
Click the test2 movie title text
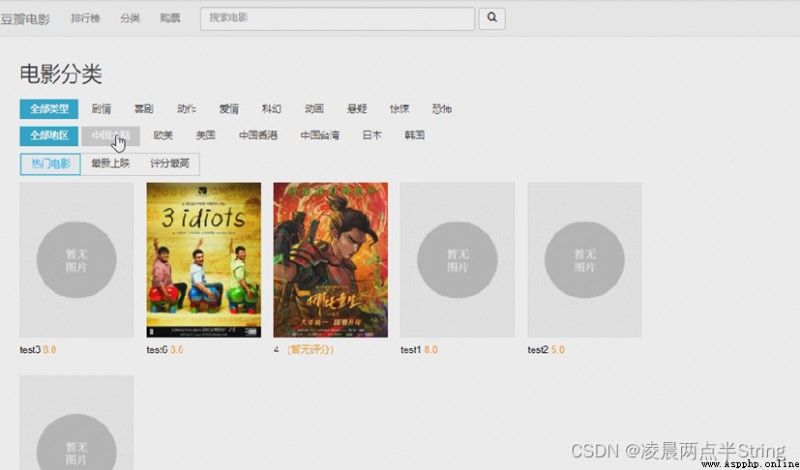[x=538, y=350]
